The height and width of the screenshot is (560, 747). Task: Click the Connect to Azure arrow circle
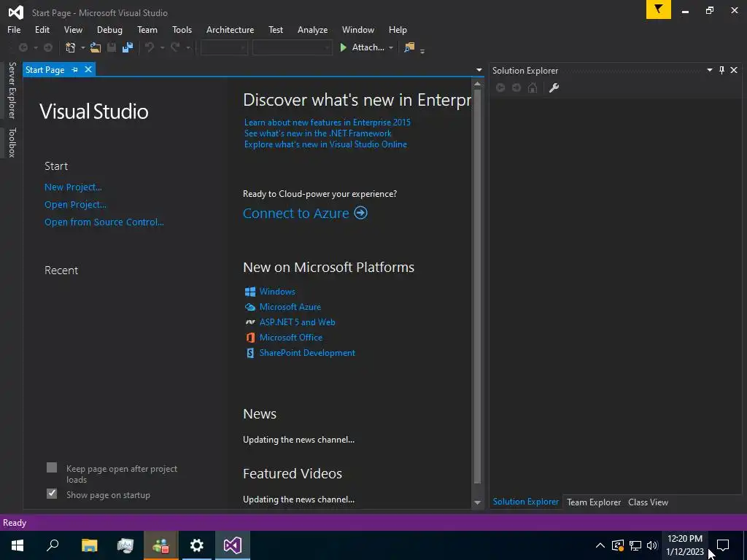360,212
